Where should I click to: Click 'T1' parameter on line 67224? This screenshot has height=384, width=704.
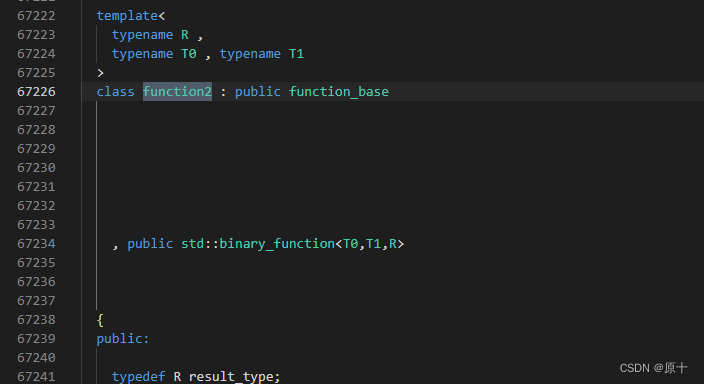click(296, 53)
